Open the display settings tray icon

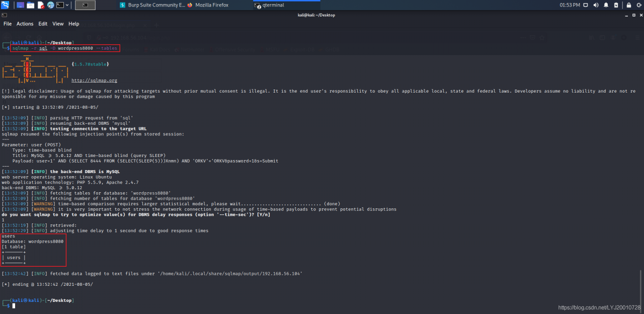(x=586, y=5)
